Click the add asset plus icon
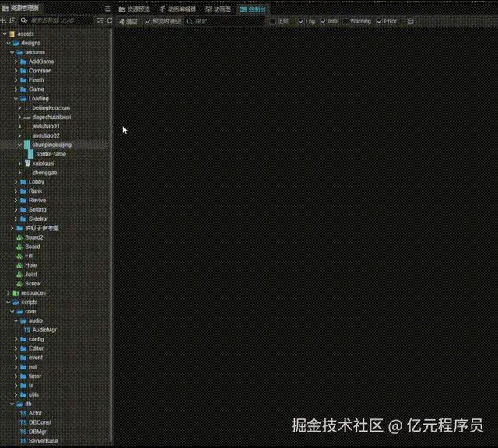Viewport: 498px width, 448px height. pos(4,20)
